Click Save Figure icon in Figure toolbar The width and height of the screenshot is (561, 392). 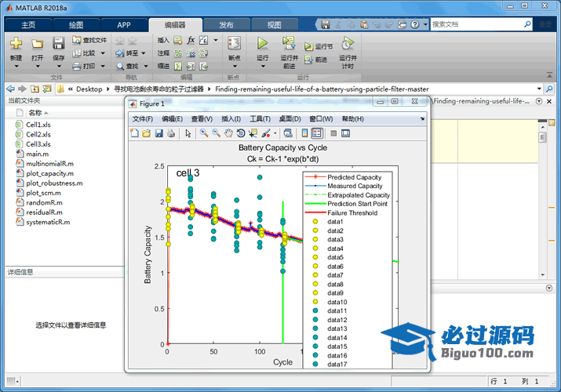tap(158, 133)
